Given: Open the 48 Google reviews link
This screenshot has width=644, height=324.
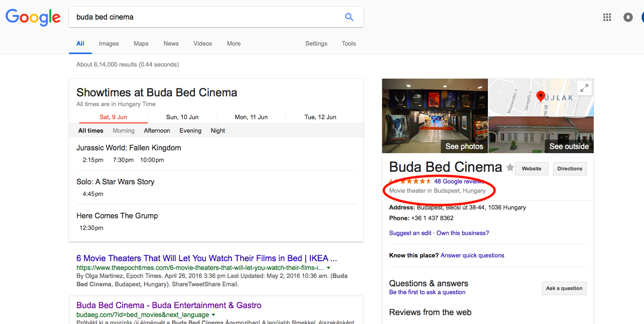Looking at the screenshot, I should click(459, 181).
